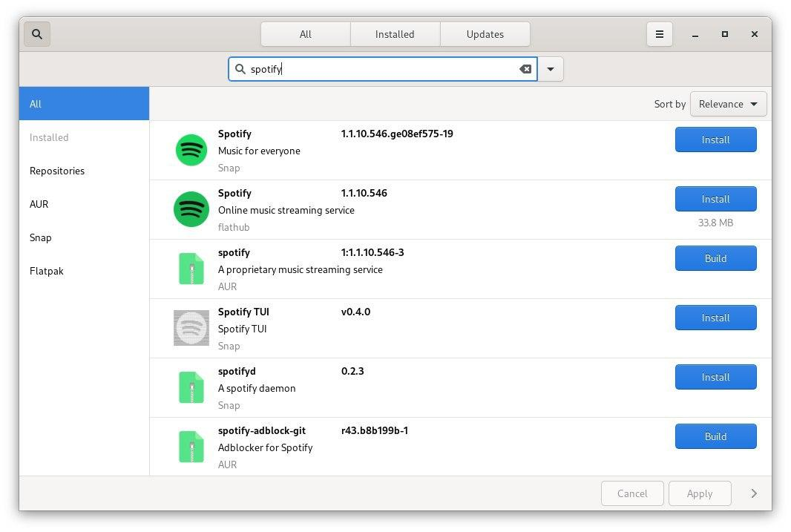Open the hamburger menu

pyautogui.click(x=660, y=34)
